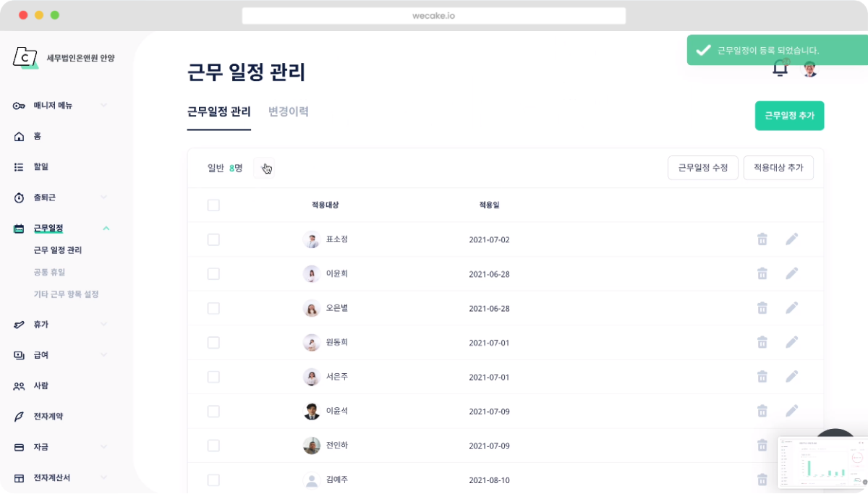
Task: Click trash icon for 원동희 row
Action: pyautogui.click(x=762, y=342)
